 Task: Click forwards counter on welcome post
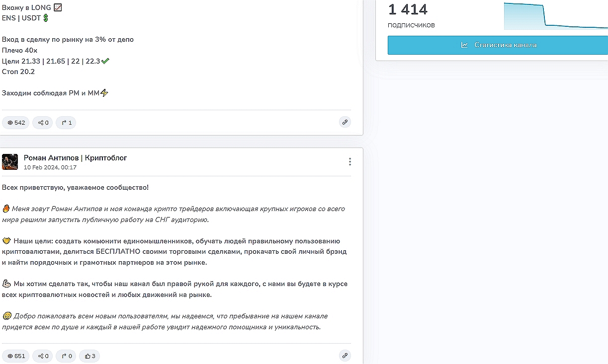[66, 356]
